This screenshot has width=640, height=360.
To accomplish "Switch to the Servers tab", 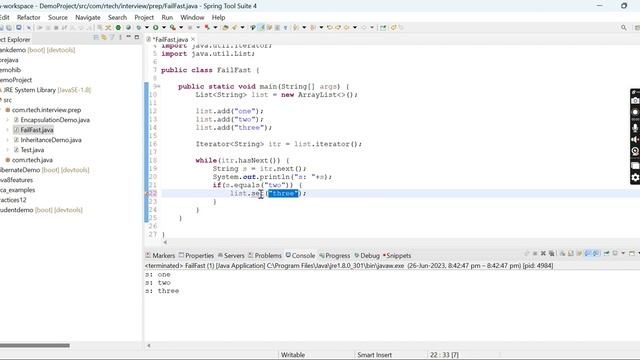I will tap(231, 256).
